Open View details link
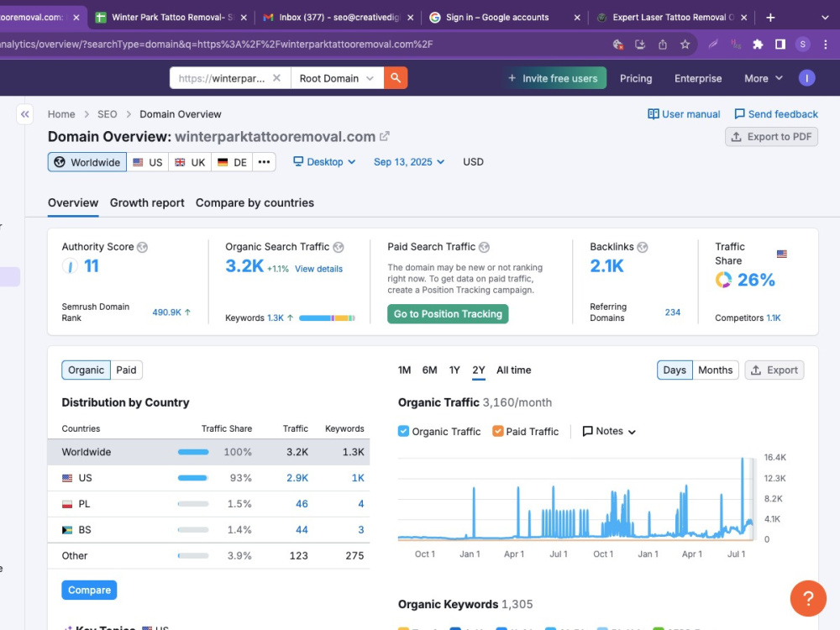This screenshot has width=840, height=630. [318, 269]
